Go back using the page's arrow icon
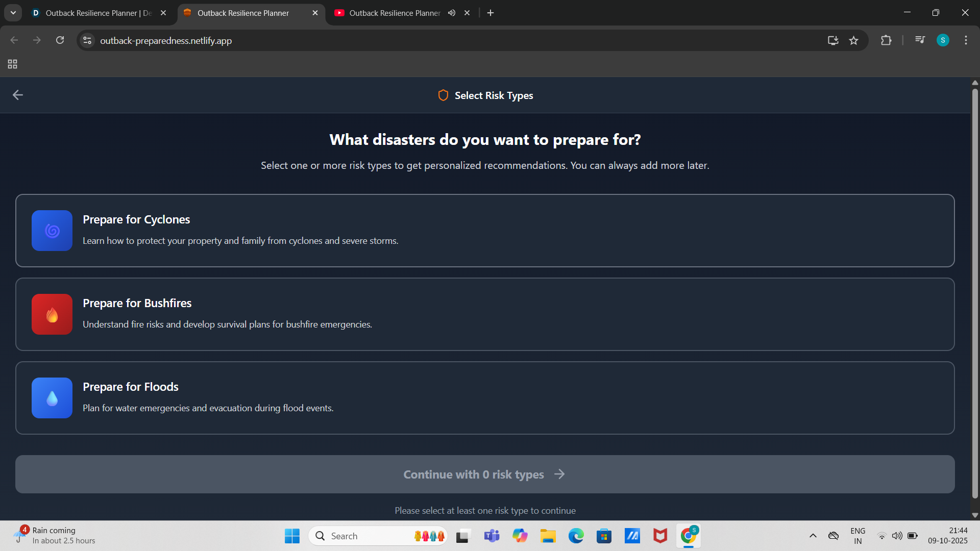Image resolution: width=980 pixels, height=551 pixels. click(x=18, y=95)
